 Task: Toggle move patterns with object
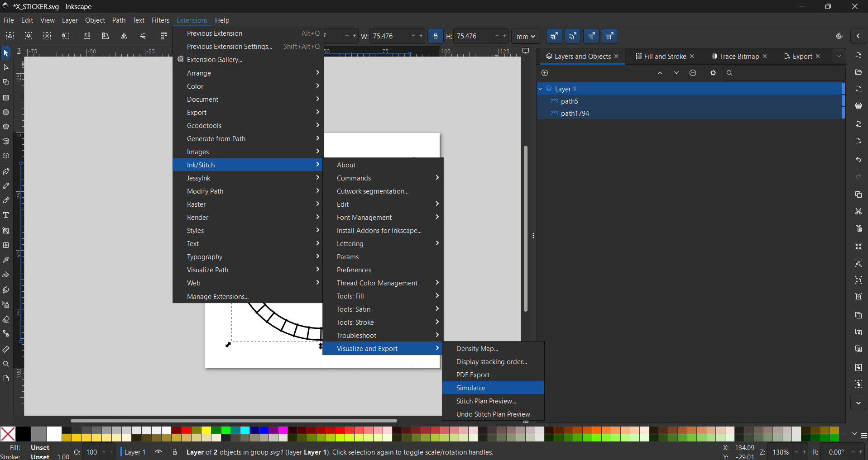click(x=610, y=36)
